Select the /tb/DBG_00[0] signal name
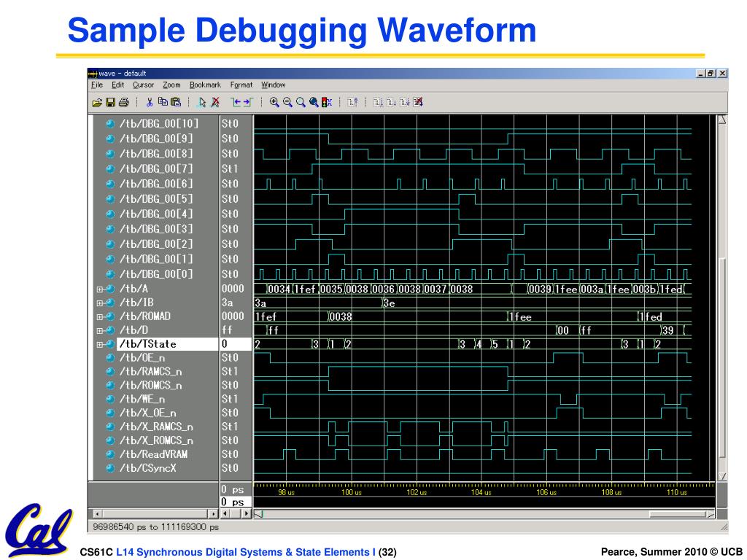Screen dimensions: 747x560 [x=156, y=274]
